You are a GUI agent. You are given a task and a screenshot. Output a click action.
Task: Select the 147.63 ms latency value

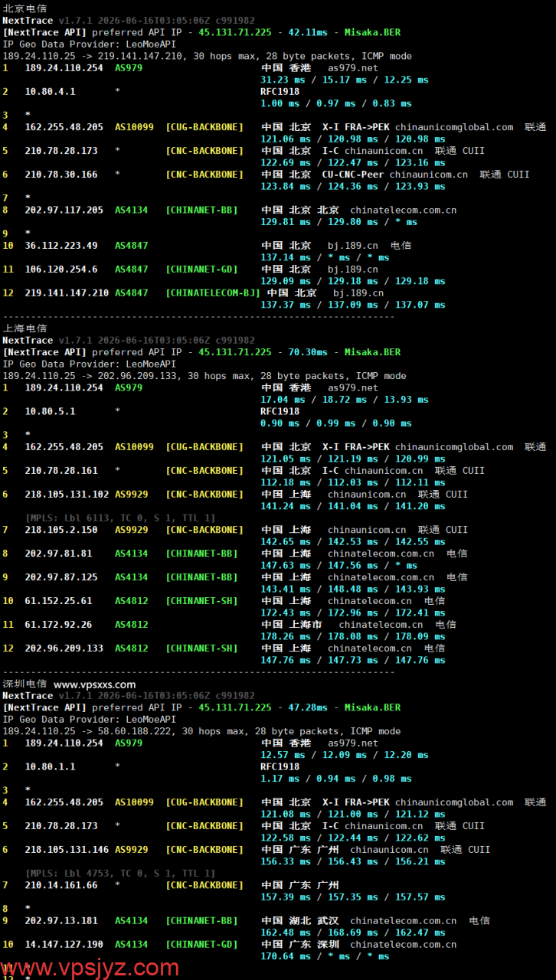pos(286,566)
